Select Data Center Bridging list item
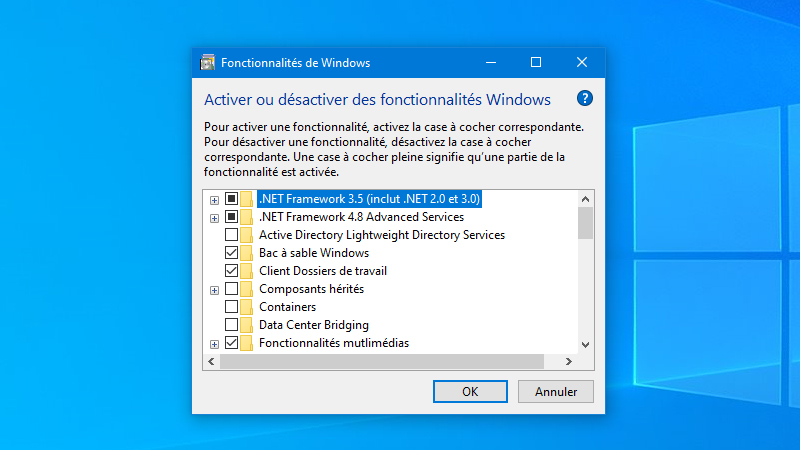 pos(314,325)
